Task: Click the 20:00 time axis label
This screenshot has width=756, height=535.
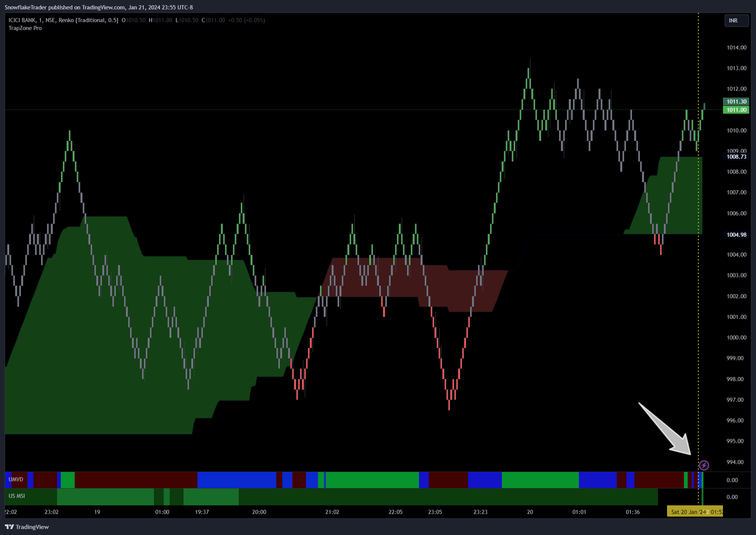Action: pyautogui.click(x=259, y=512)
